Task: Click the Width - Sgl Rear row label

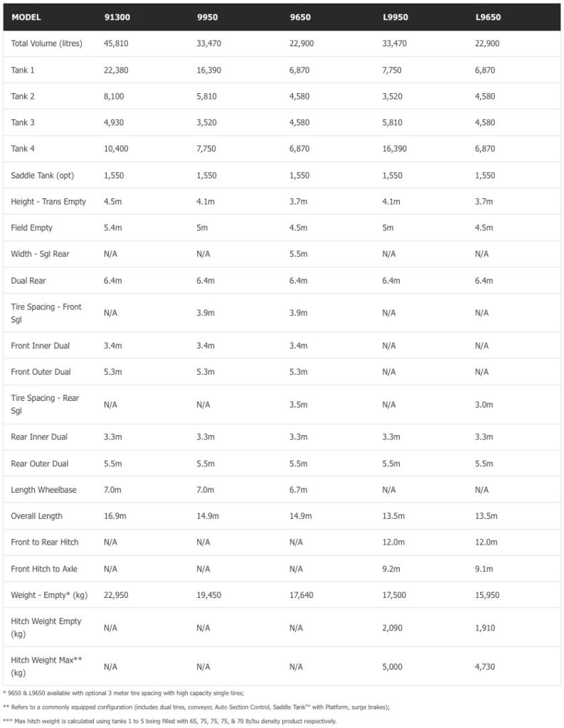Action: pos(41,254)
